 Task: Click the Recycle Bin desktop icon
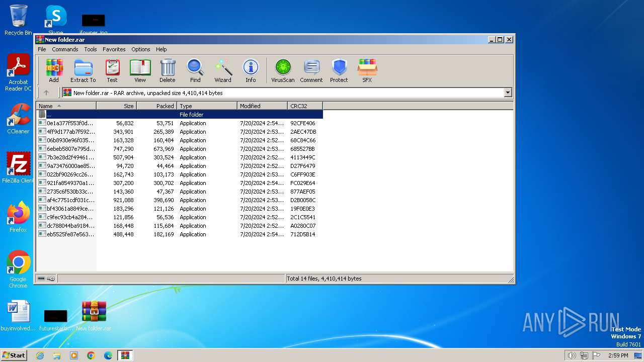18,20
